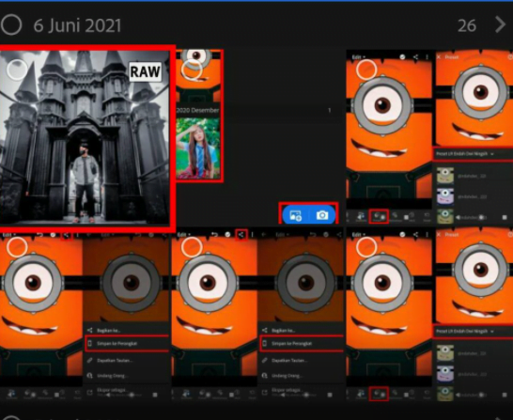The width and height of the screenshot is (513, 420).
Task: Open the black-and-white castle photo
Action: (85, 137)
